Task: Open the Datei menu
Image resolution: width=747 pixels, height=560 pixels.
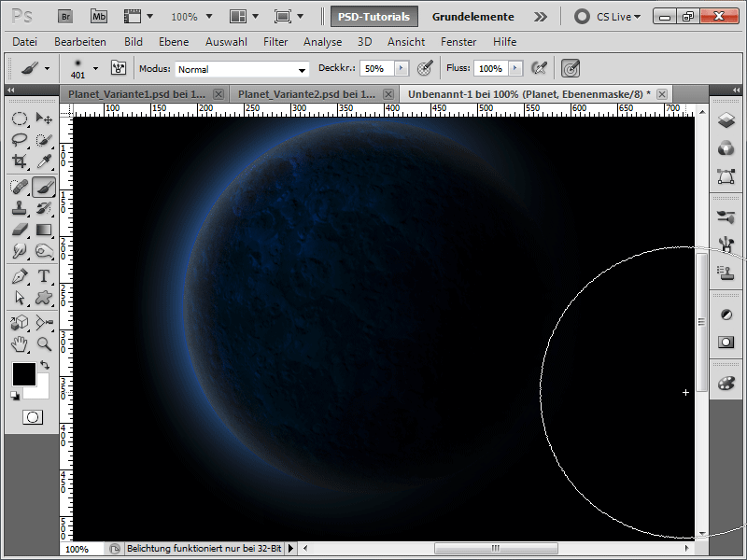Action: tap(25, 42)
